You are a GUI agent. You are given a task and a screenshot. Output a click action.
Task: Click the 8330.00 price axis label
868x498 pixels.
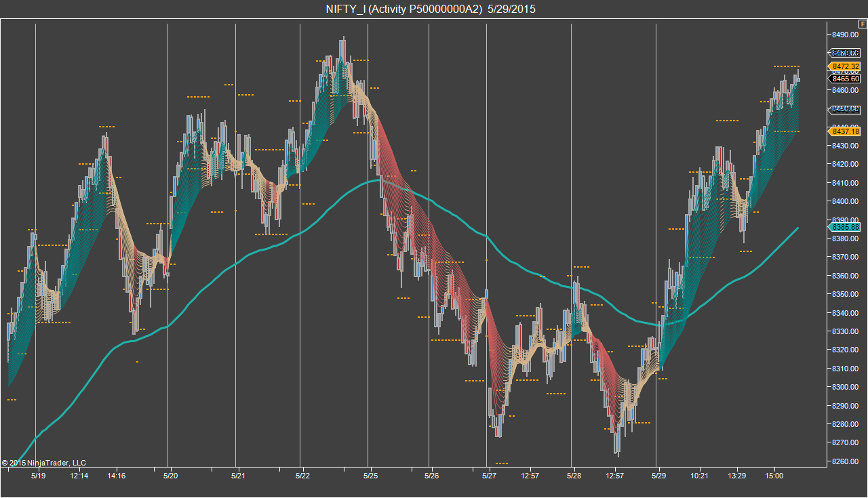pos(846,331)
